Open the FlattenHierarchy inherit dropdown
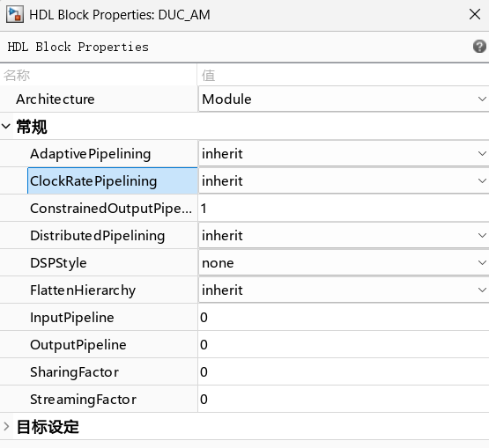This screenshot has width=489, height=448. tap(344, 290)
